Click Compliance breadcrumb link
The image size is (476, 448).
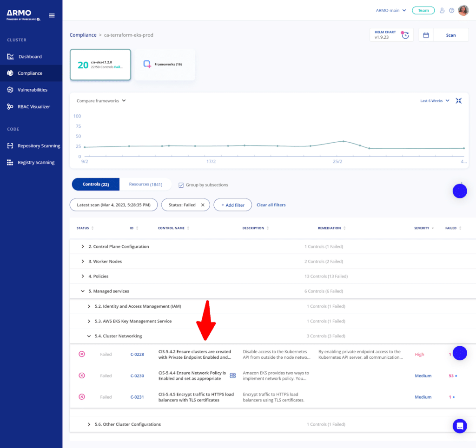pyautogui.click(x=83, y=35)
